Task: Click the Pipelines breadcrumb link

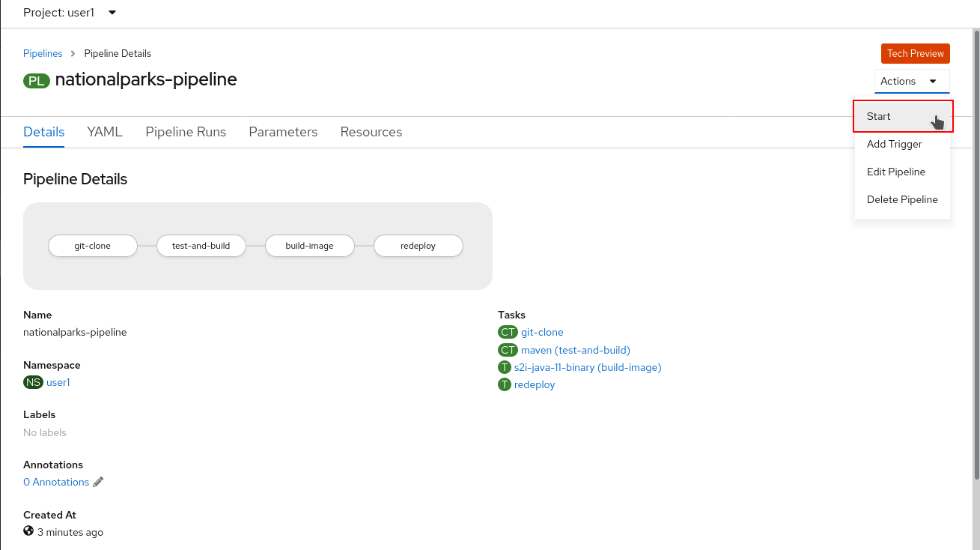Action: pos(43,54)
